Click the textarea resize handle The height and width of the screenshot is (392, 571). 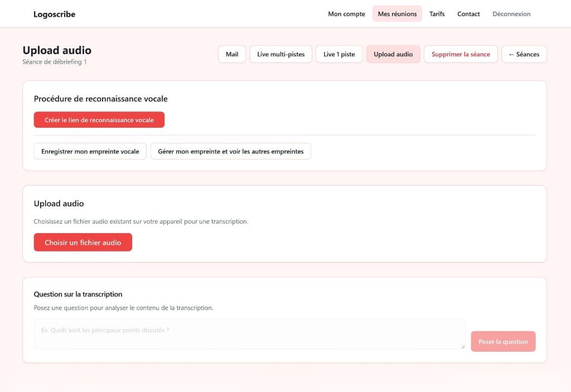pos(463,347)
